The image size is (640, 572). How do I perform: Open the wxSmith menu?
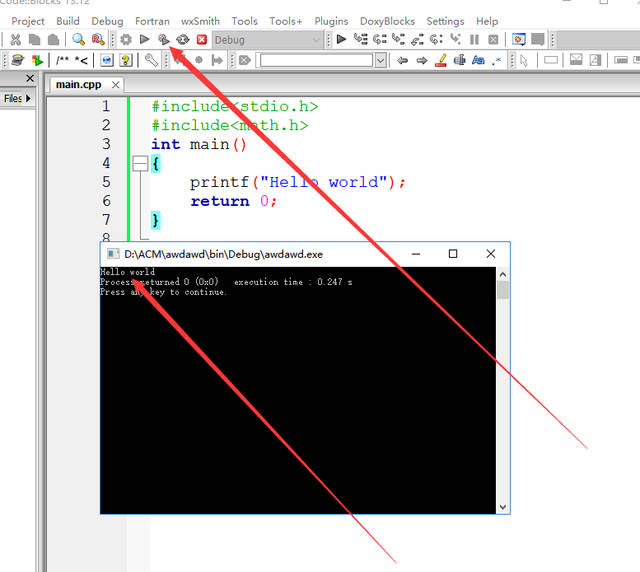[200, 21]
